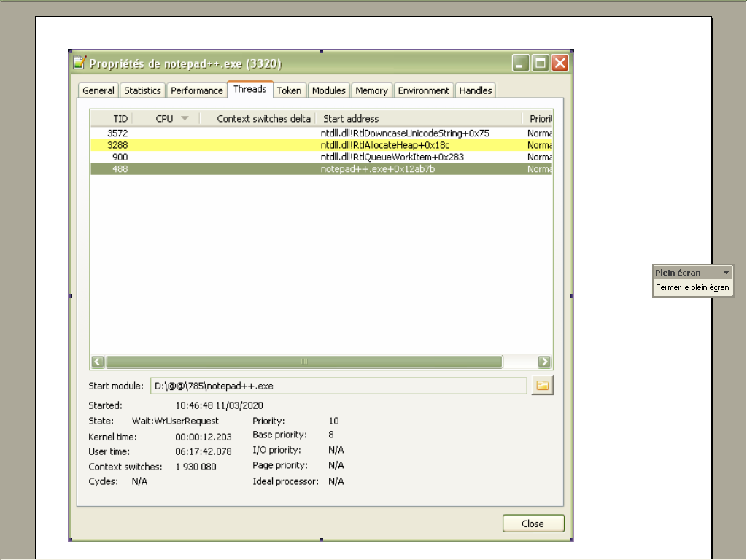
Task: Click the notepad++ icon in the title bar
Action: [x=80, y=63]
